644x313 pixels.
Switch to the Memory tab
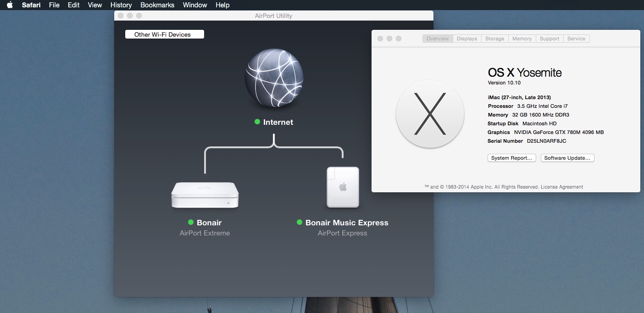522,39
